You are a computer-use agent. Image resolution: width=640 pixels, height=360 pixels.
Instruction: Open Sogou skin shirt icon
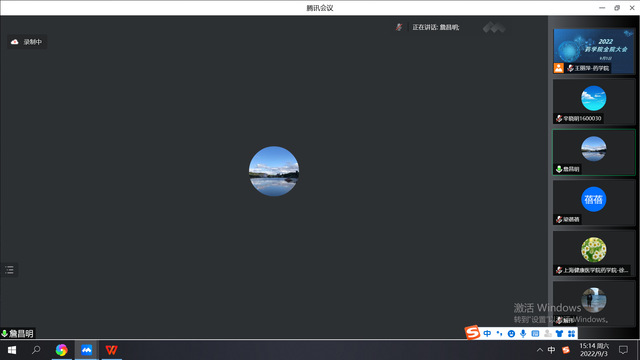click(x=559, y=334)
